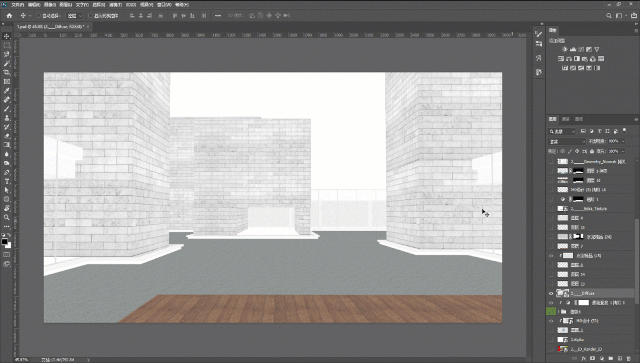Select the History Brush tool
Viewport: 640px width, 363px height.
[x=7, y=127]
